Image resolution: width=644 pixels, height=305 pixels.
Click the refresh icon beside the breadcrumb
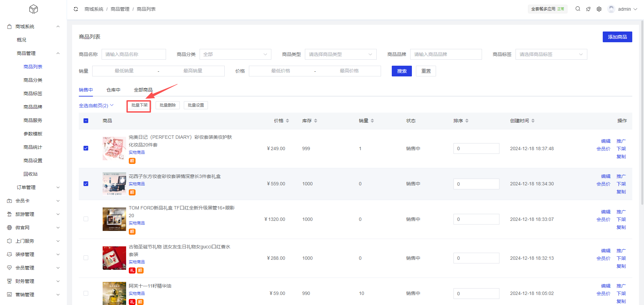[x=76, y=9]
